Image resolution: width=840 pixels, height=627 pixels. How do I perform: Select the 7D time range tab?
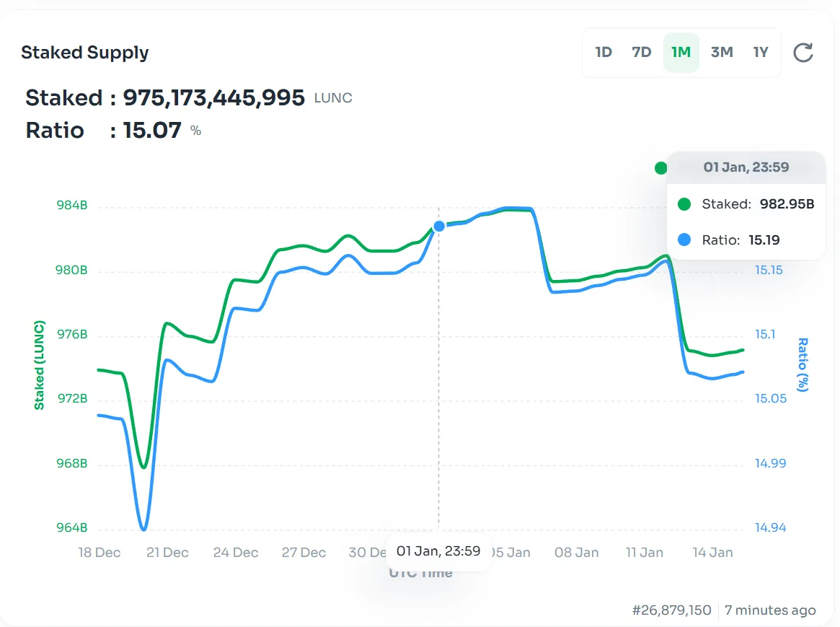click(x=641, y=53)
